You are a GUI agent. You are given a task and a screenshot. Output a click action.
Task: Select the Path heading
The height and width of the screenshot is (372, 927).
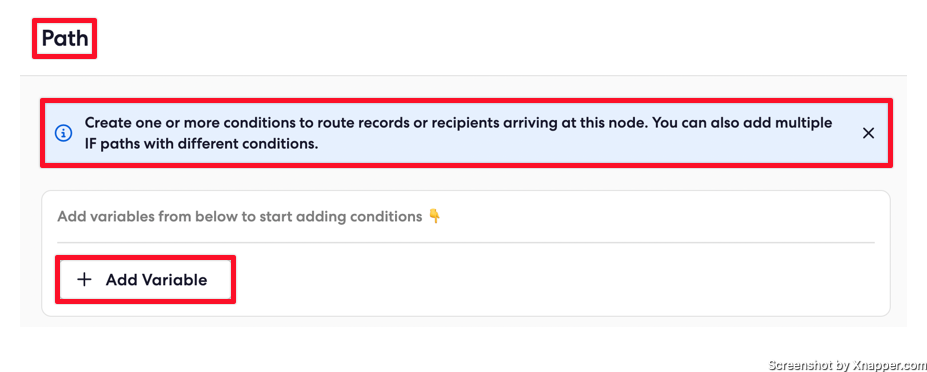coord(64,38)
